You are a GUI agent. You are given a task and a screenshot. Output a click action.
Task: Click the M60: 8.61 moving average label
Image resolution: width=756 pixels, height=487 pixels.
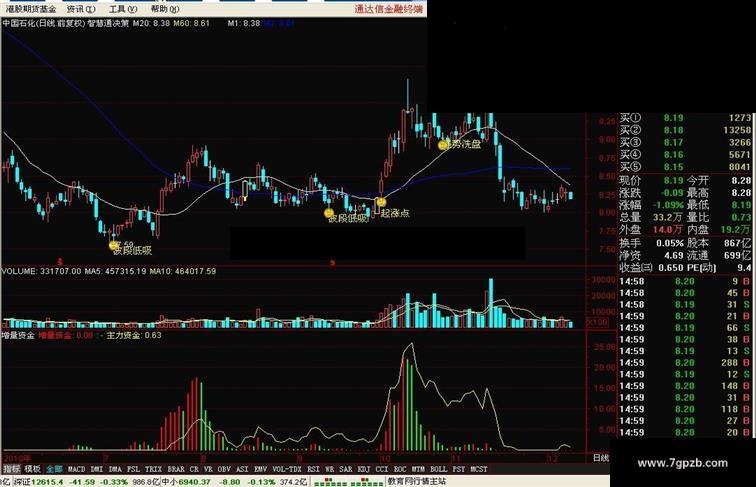[x=191, y=23]
